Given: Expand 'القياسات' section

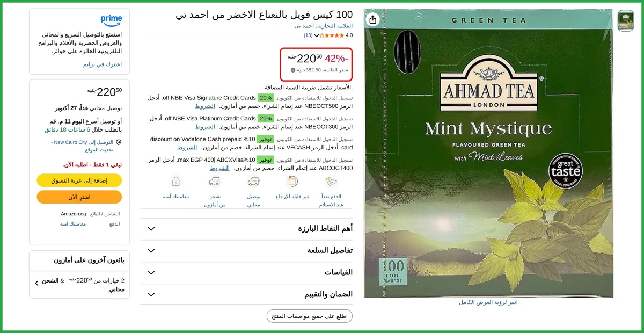Looking at the screenshot, I should pos(246,273).
